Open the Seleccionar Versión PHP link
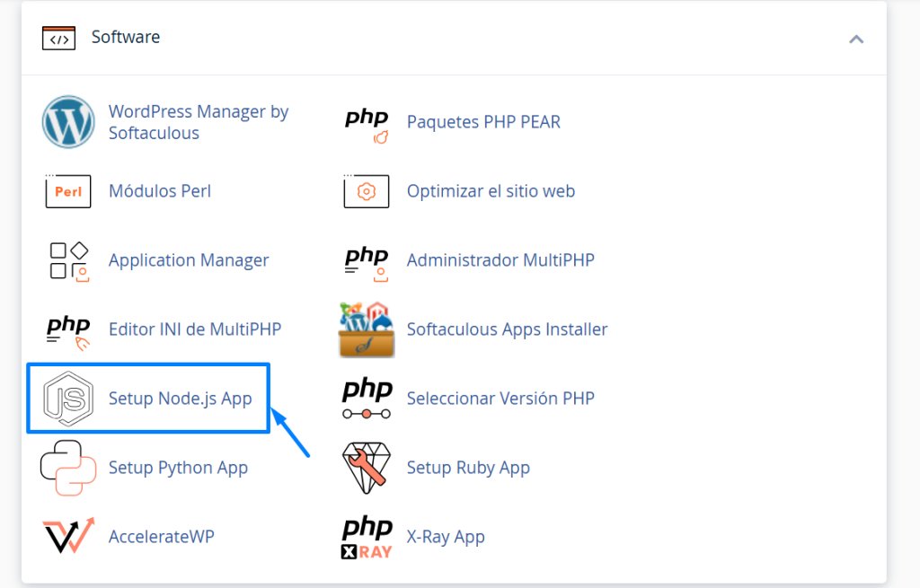 [500, 399]
